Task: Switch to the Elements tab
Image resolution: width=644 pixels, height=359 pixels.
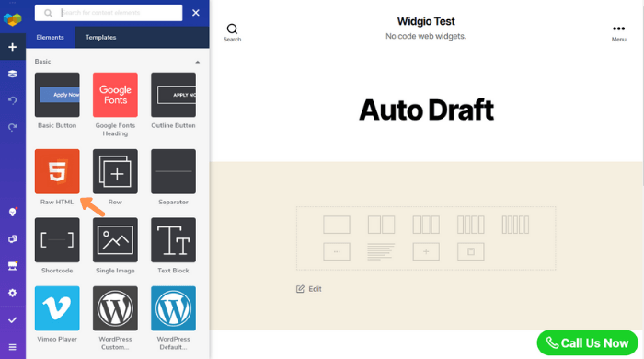Action: tap(50, 38)
